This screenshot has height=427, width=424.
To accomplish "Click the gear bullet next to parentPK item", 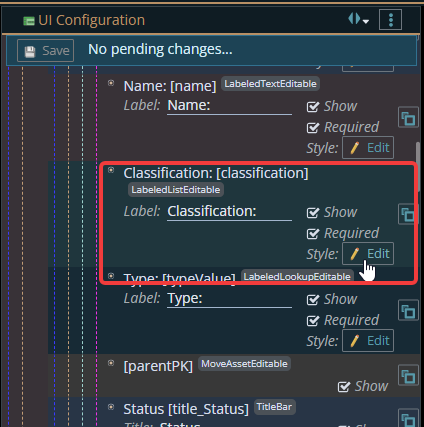I will [x=111, y=363].
